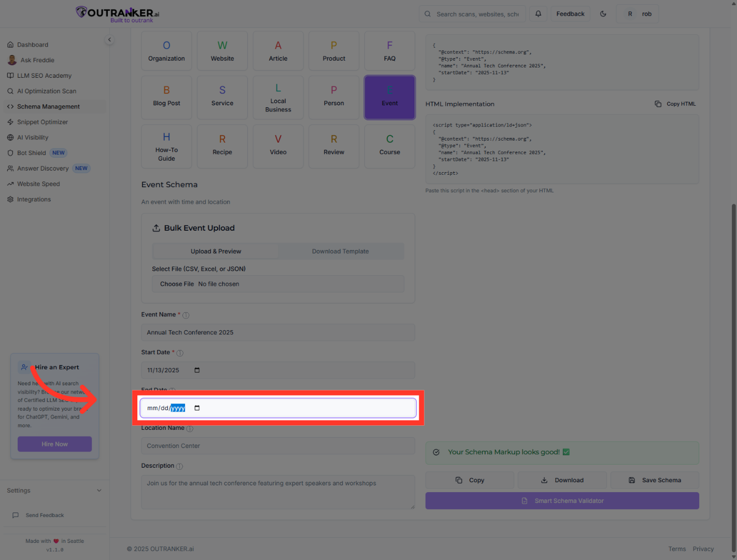Viewport: 737px width, 560px height.
Task: Switch to Download Template tab
Action: click(x=341, y=251)
